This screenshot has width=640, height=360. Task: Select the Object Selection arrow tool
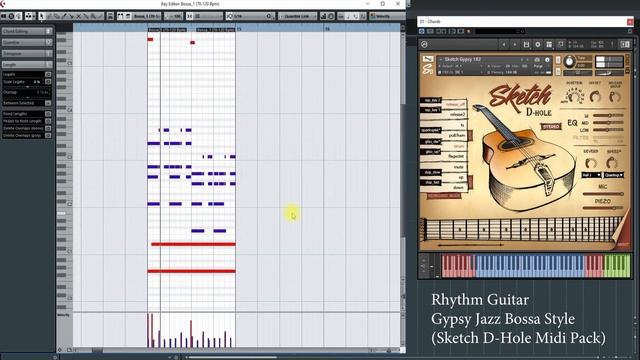(42, 16)
